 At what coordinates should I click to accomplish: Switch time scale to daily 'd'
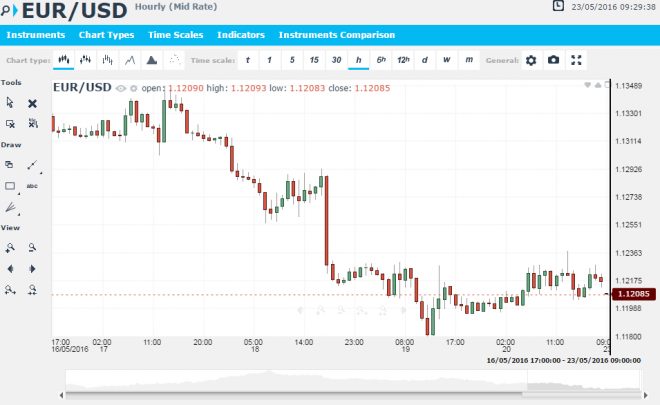[x=425, y=60]
